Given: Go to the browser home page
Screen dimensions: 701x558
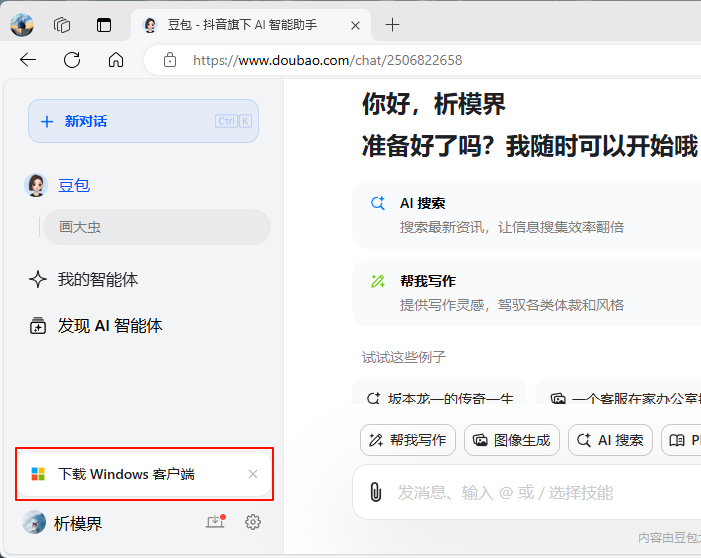Looking at the screenshot, I should click(116, 59).
